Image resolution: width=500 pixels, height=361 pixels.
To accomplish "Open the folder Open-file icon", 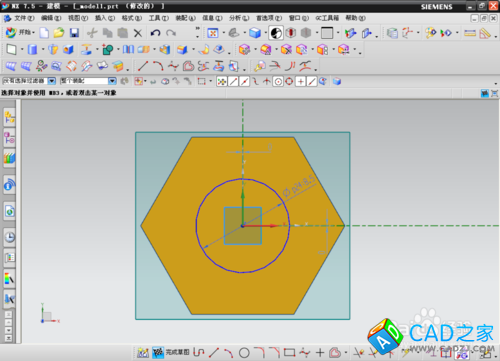I will [x=59, y=32].
